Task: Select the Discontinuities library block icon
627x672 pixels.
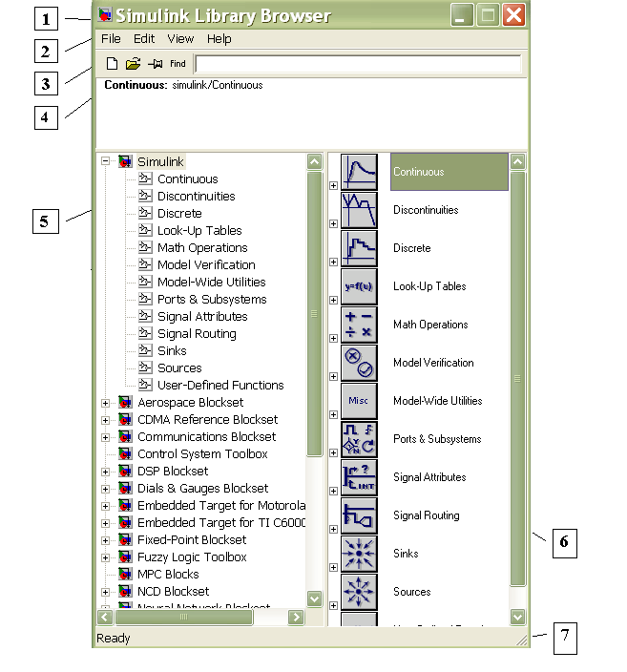Action: [359, 210]
